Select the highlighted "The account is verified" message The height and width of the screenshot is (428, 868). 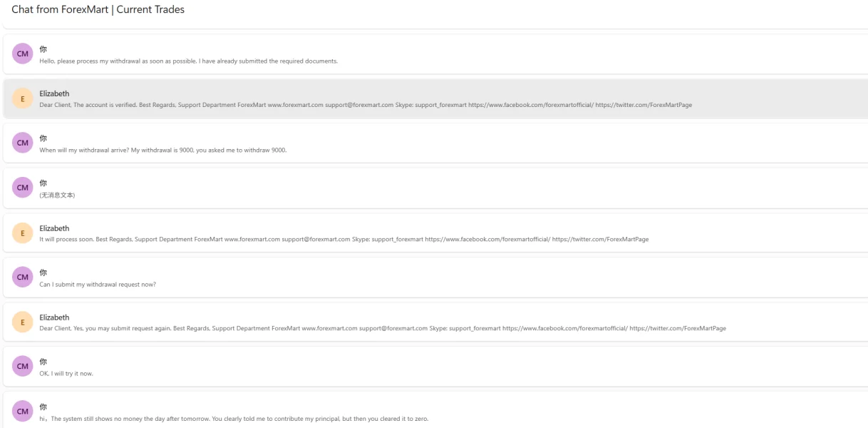pyautogui.click(x=435, y=98)
